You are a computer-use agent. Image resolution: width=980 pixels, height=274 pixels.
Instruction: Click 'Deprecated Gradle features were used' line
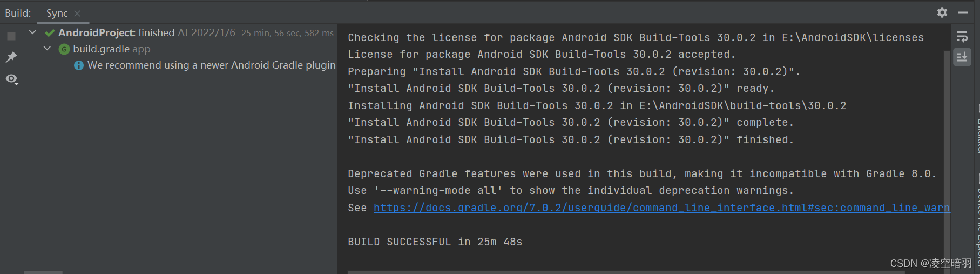pos(642,173)
